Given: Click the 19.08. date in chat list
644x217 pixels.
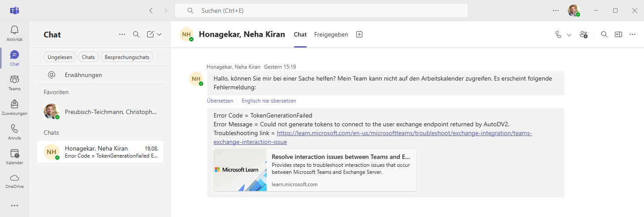Looking at the screenshot, I should pos(151,148).
